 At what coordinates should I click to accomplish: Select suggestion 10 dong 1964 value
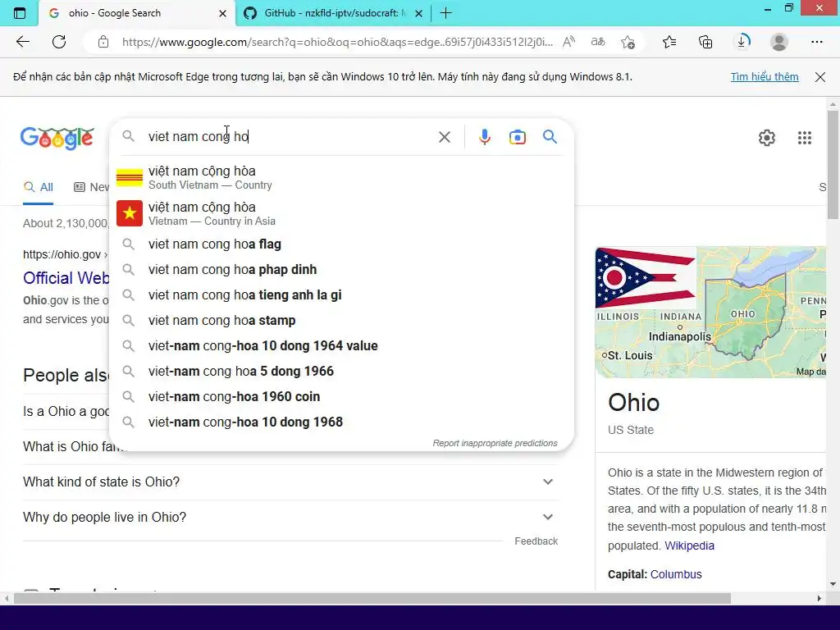(341, 346)
